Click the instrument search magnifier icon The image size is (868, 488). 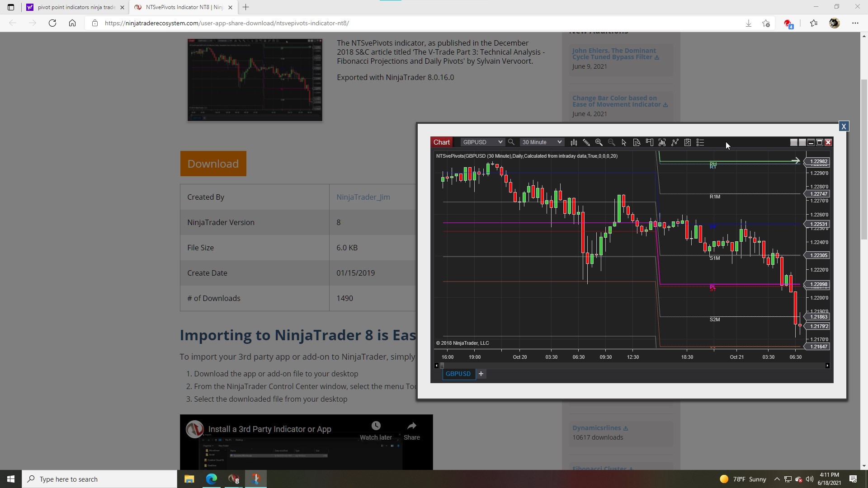[x=511, y=142]
